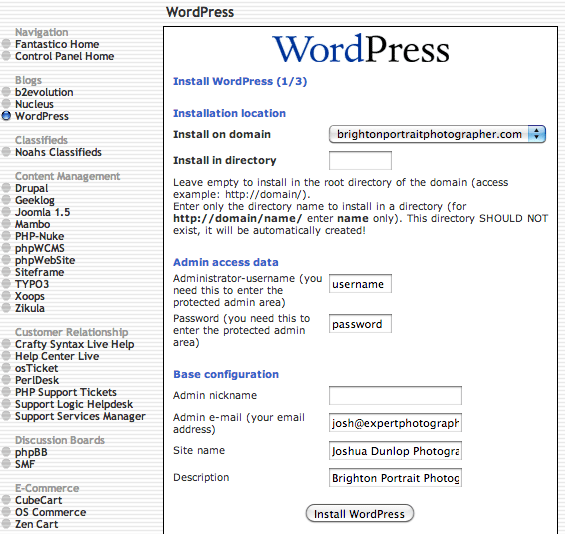Viewport: 565px width, 534px height.
Task: Choose PerlDesk from the list
Action: pyautogui.click(x=37, y=380)
